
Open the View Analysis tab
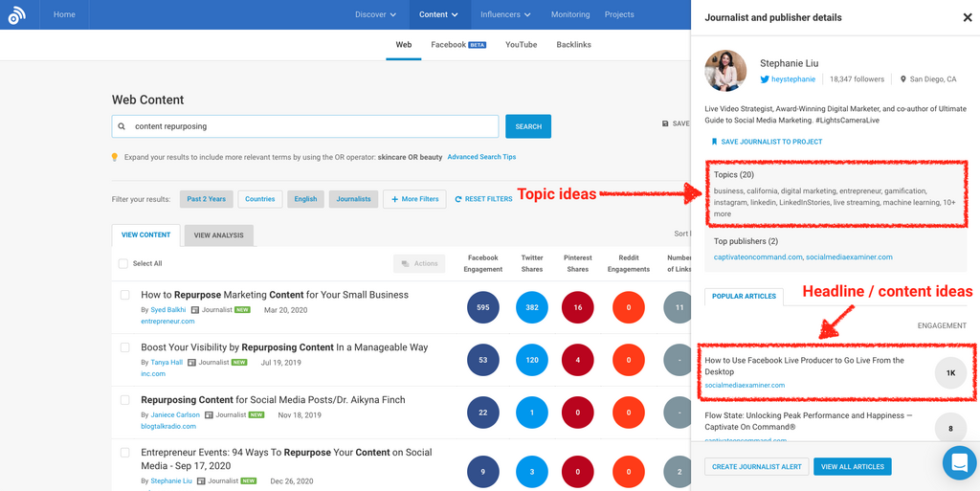(218, 235)
